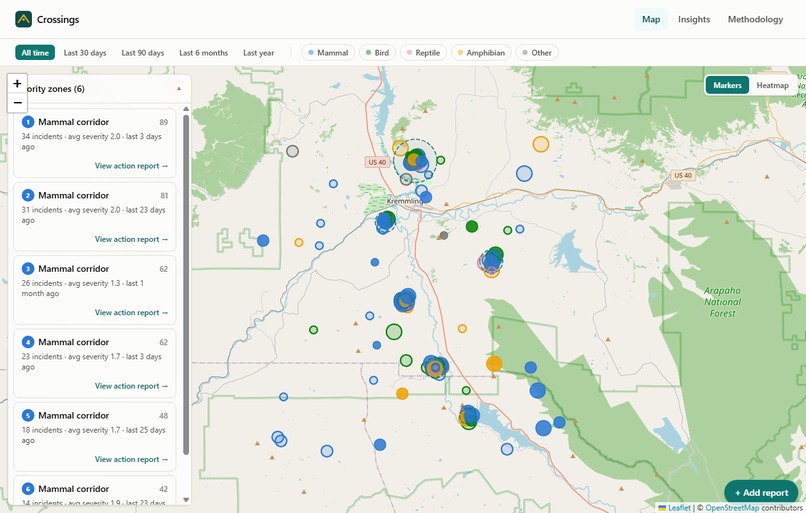The width and height of the screenshot is (806, 513).
Task: Click the Arapaho National Forest label
Action: [x=722, y=302]
